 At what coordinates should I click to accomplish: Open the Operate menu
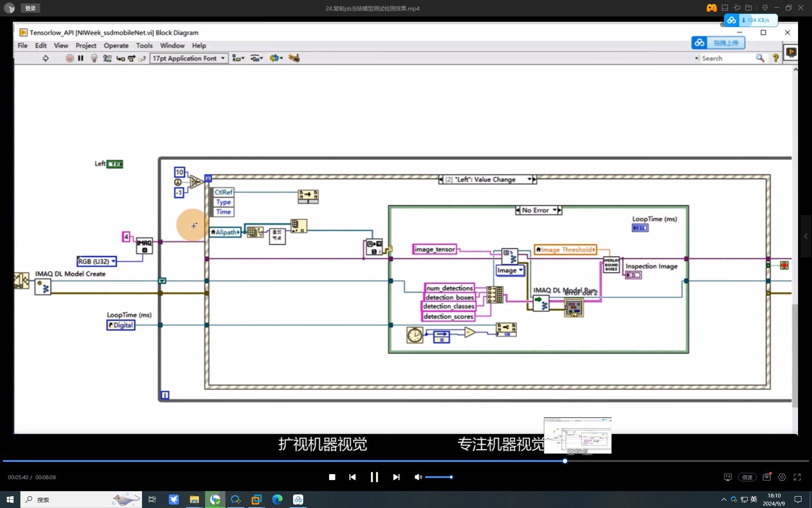coord(116,46)
